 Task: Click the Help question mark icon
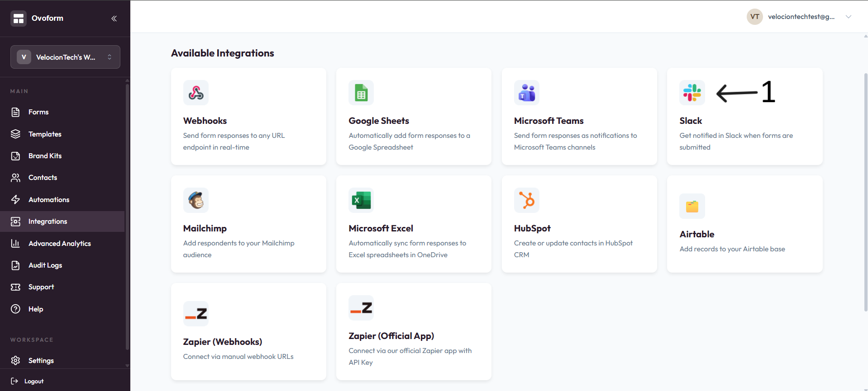[x=16, y=309]
